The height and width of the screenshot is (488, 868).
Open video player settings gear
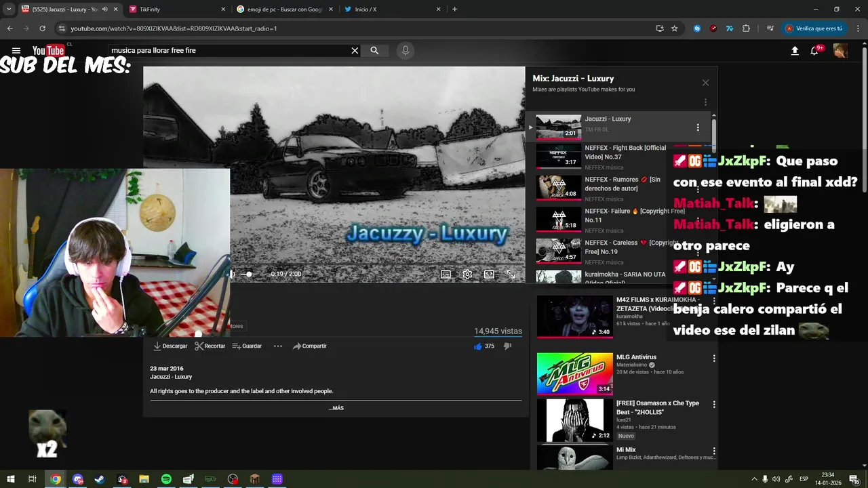click(x=467, y=274)
